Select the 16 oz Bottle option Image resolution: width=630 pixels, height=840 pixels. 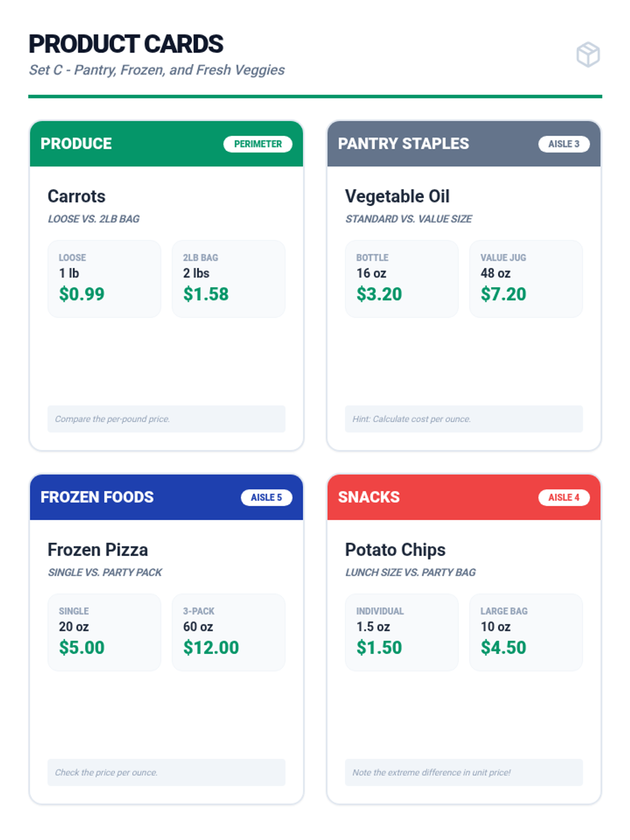[401, 279]
